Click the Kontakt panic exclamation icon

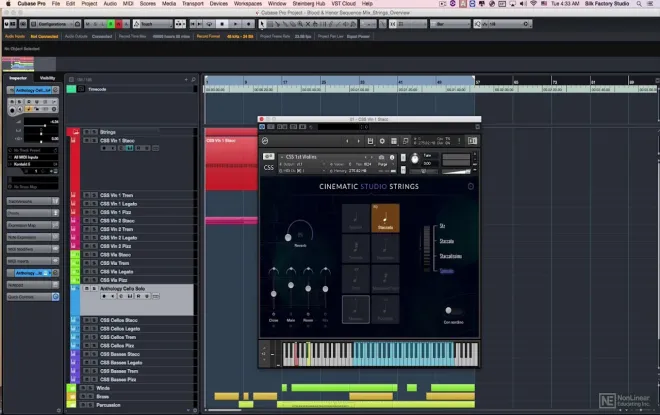(x=459, y=141)
